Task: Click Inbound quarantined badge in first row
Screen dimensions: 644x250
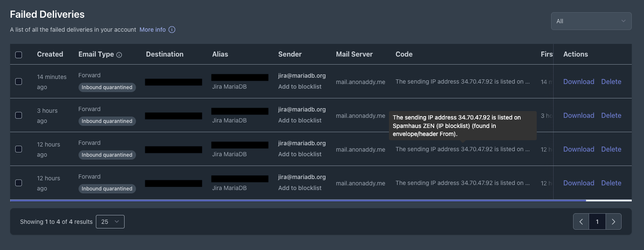Action: pyautogui.click(x=107, y=87)
